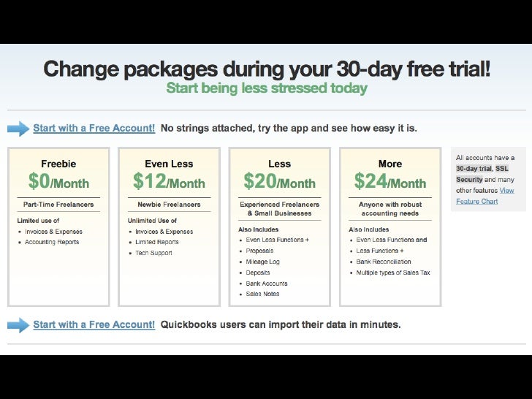This screenshot has height=399, width=532.
Task: Click 'Mileage Log' in the Less plan
Action: point(262,262)
